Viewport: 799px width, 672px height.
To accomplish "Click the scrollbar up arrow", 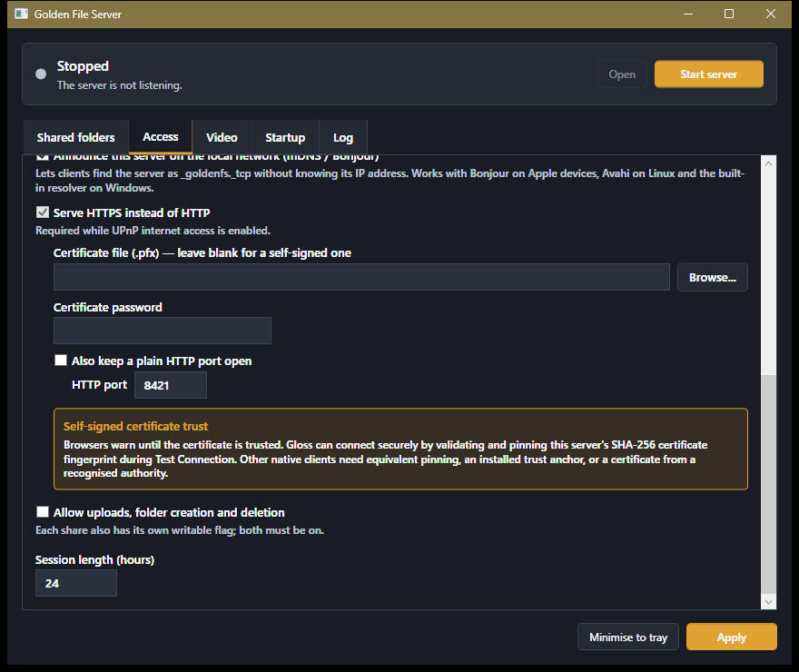I will tap(768, 163).
